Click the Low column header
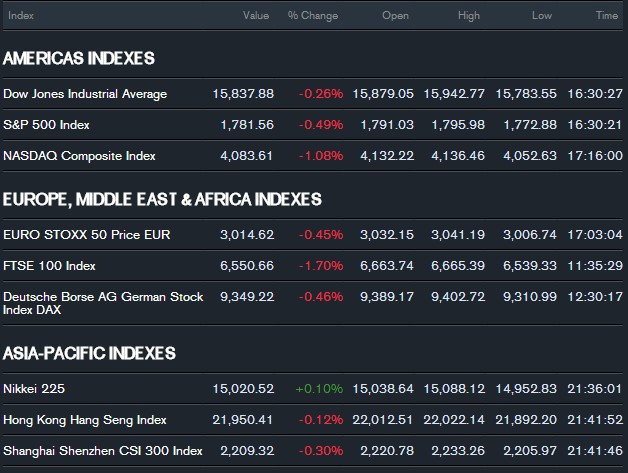The width and height of the screenshot is (628, 473). click(x=542, y=16)
